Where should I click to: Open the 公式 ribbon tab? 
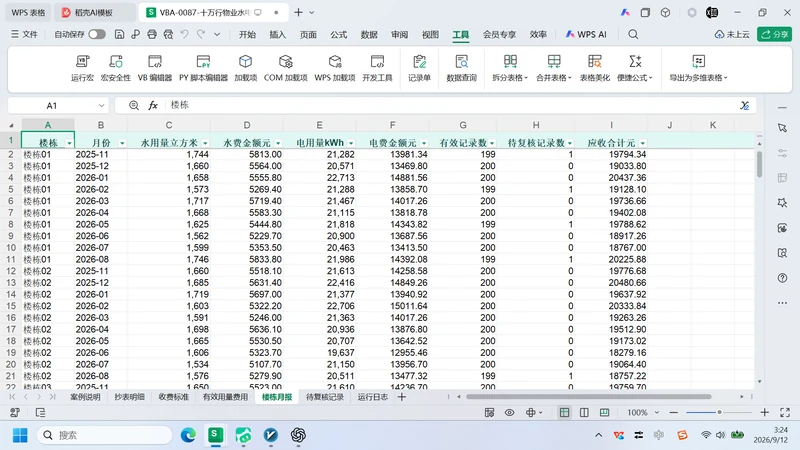(x=338, y=34)
